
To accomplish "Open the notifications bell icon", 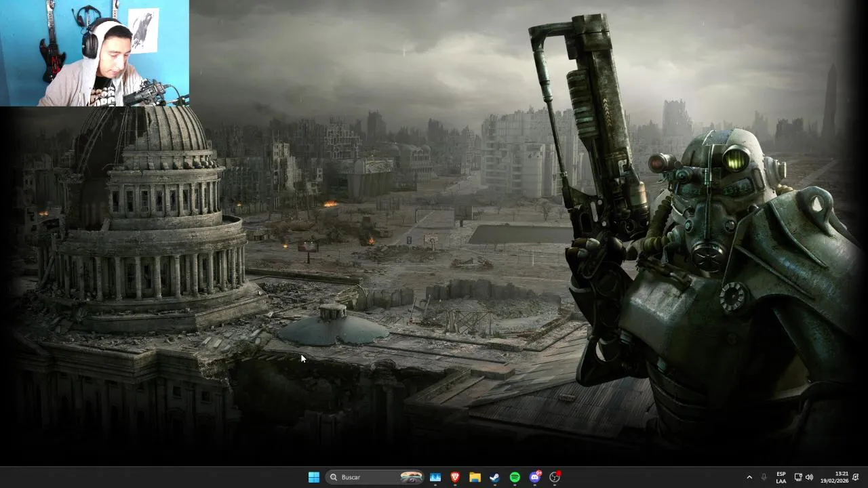I will (x=856, y=477).
